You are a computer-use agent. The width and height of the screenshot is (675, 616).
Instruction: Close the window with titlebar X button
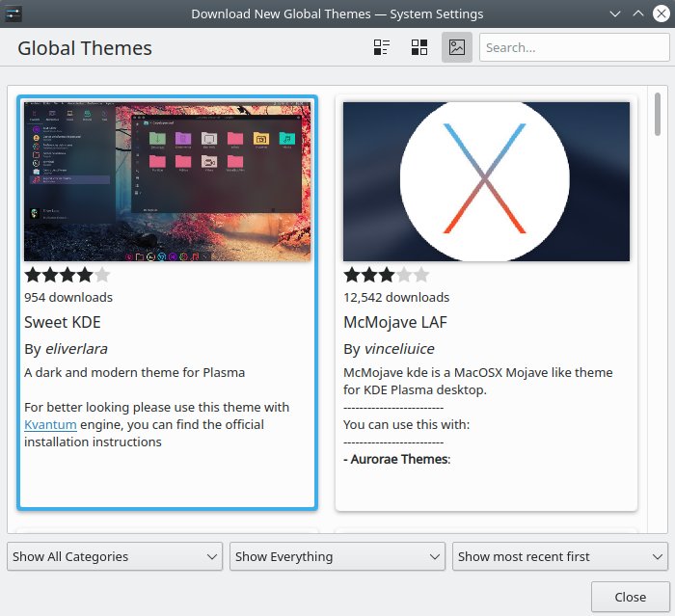661,13
